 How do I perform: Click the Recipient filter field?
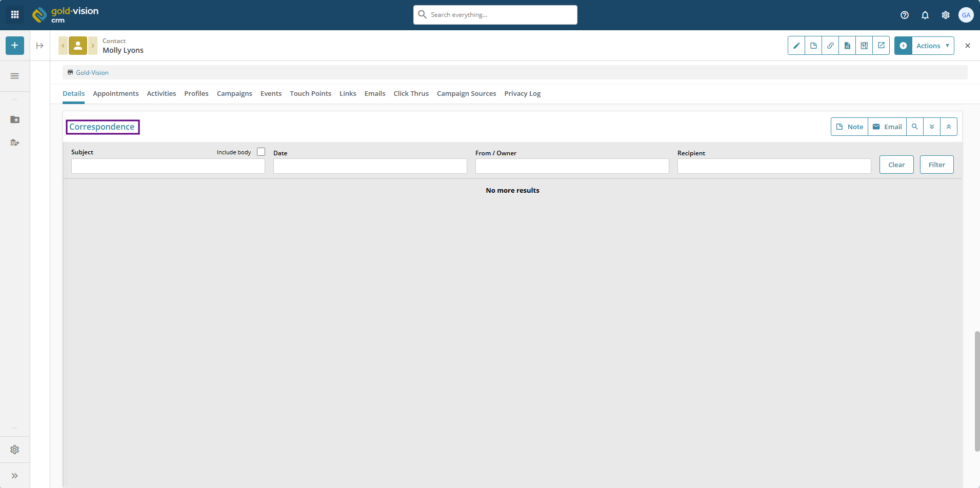point(774,166)
